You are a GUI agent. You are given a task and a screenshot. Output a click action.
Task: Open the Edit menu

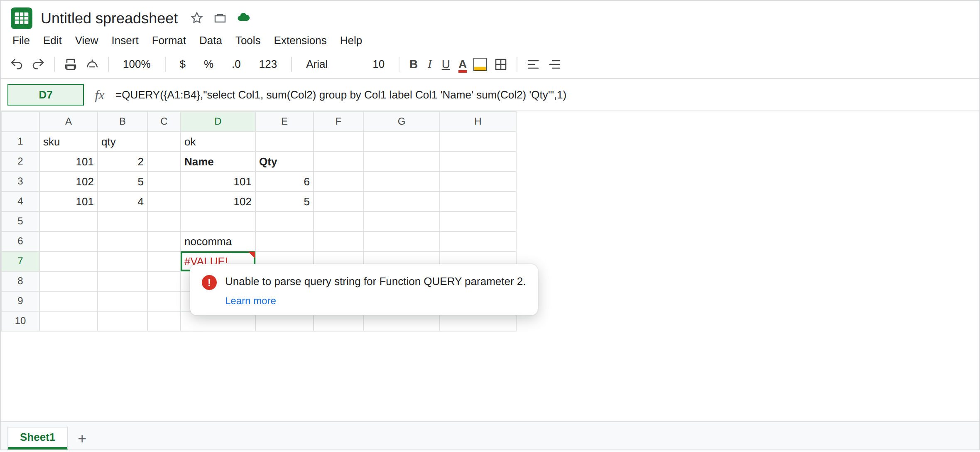(52, 41)
